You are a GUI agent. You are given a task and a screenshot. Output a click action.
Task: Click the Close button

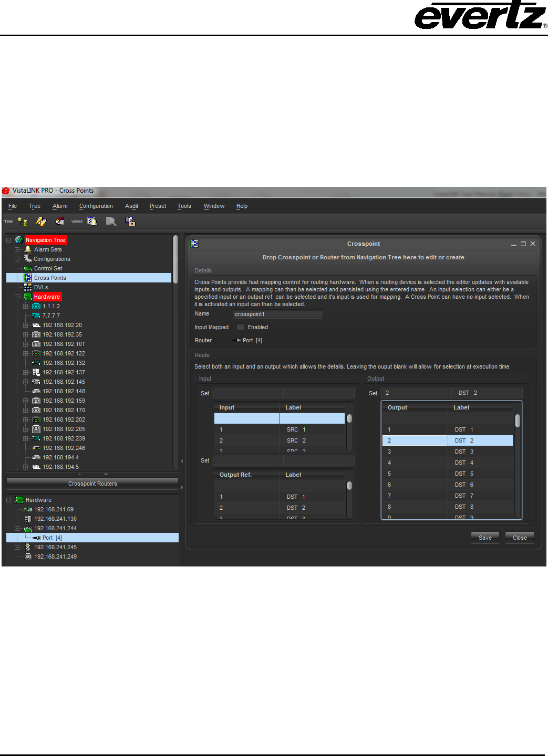[520, 538]
